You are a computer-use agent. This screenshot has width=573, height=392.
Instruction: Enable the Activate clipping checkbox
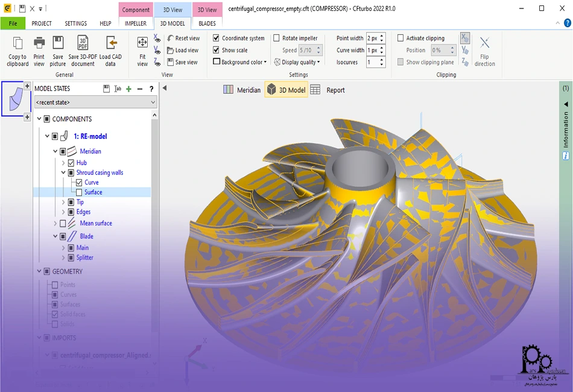point(400,38)
